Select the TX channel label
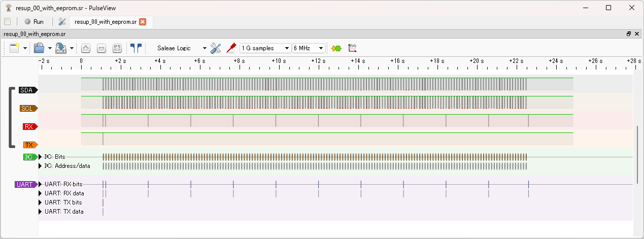This screenshot has width=644, height=239. 30,145
